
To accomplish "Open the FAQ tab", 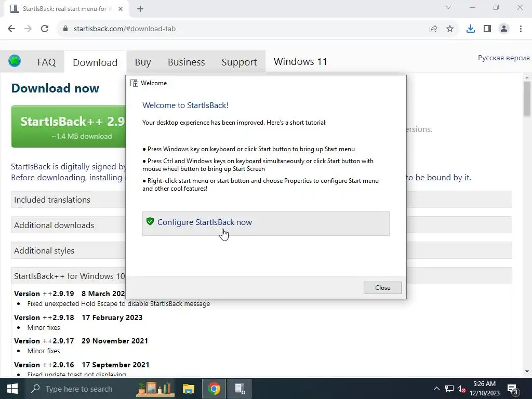I will tap(46, 62).
